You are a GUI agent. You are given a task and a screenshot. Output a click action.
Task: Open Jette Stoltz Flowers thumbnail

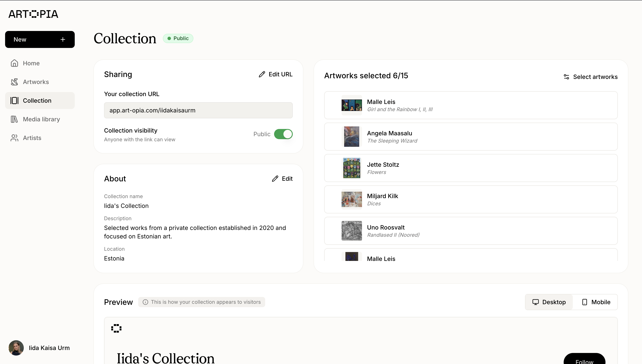pos(352,168)
